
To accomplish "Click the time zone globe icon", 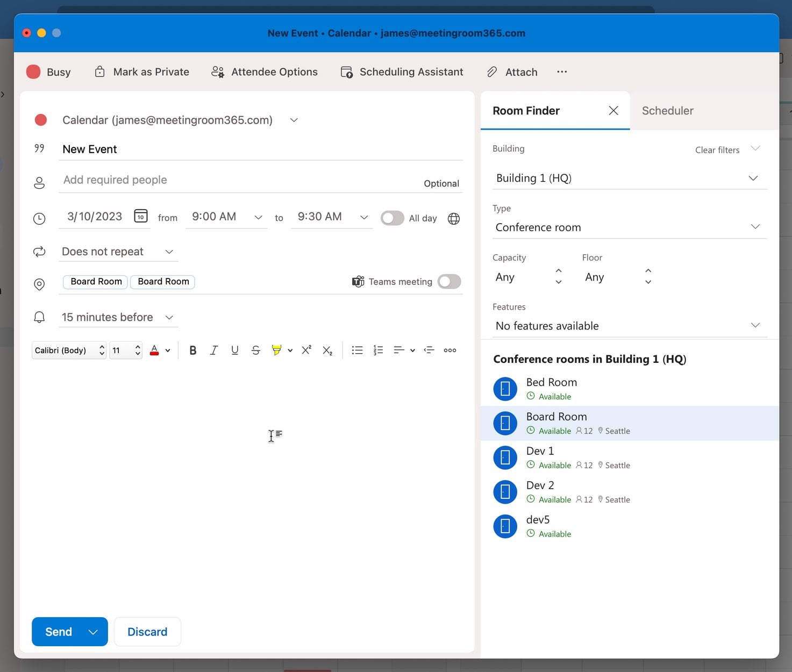I will pyautogui.click(x=454, y=219).
